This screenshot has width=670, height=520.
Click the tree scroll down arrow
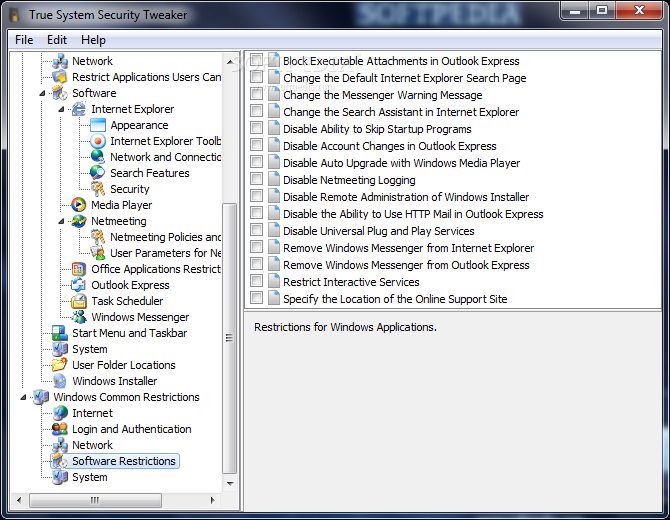click(x=230, y=483)
